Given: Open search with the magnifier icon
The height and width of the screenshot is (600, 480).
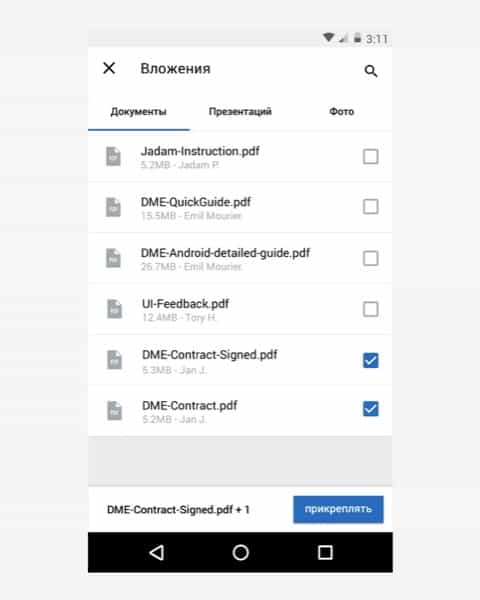Looking at the screenshot, I should tap(371, 71).
